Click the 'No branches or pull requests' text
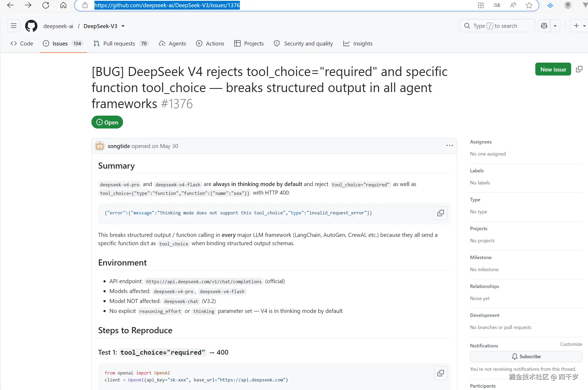The image size is (588, 390). (x=501, y=327)
